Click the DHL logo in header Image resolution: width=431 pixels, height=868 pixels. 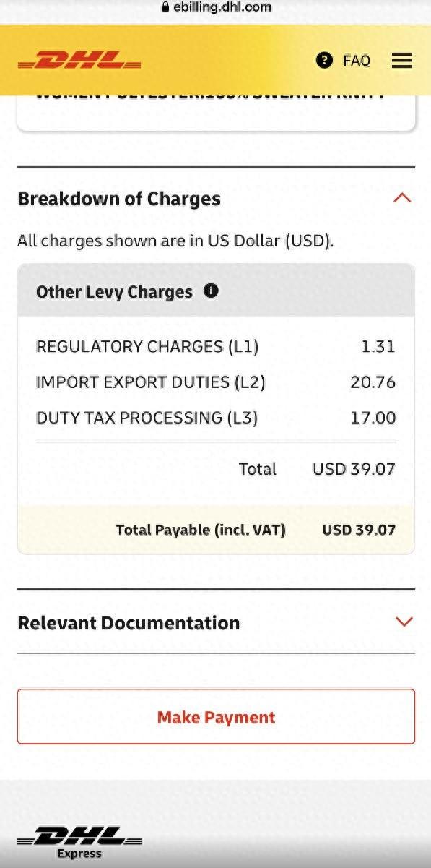pos(79,61)
